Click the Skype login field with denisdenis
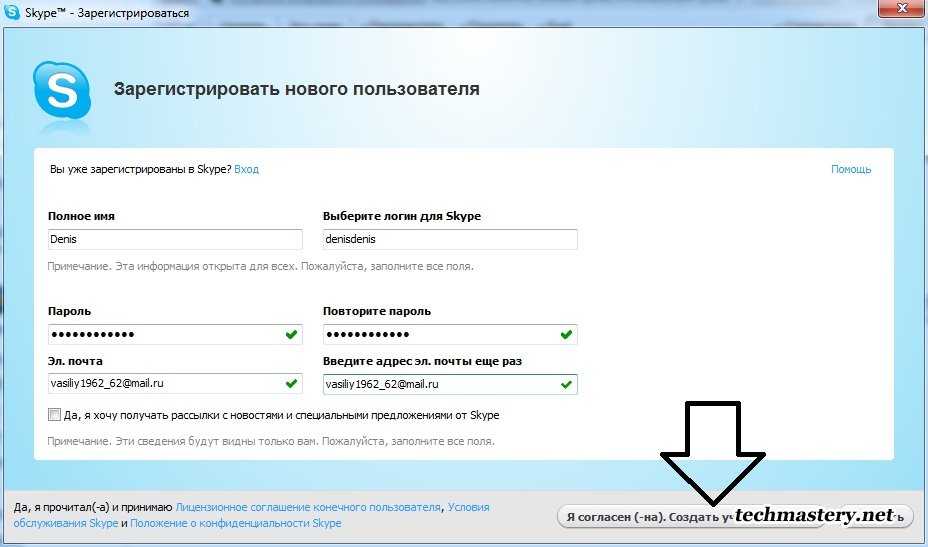928x547 pixels. (450, 239)
